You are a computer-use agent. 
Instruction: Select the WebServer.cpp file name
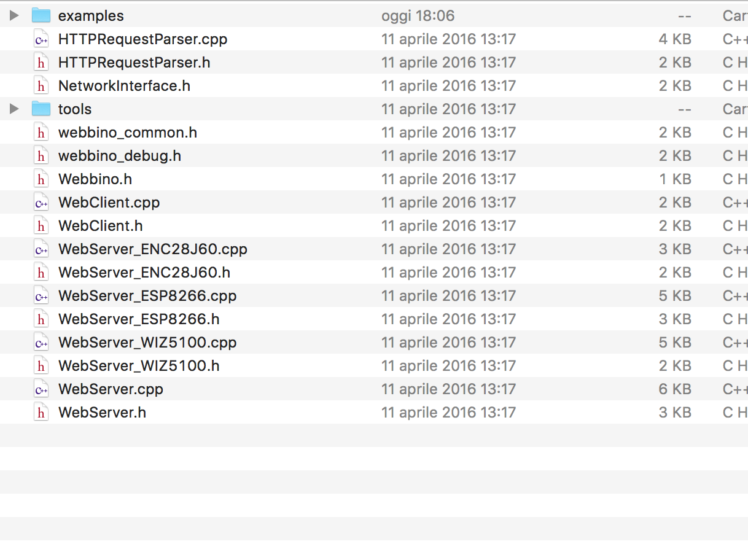point(111,389)
